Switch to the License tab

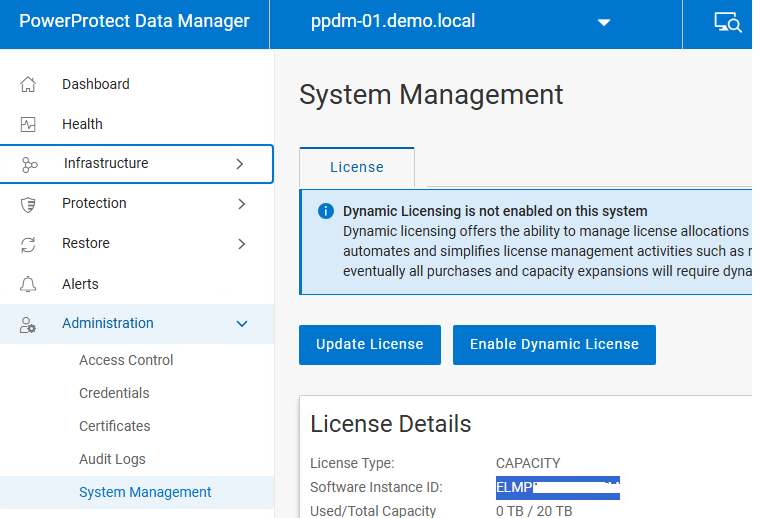tap(357, 167)
